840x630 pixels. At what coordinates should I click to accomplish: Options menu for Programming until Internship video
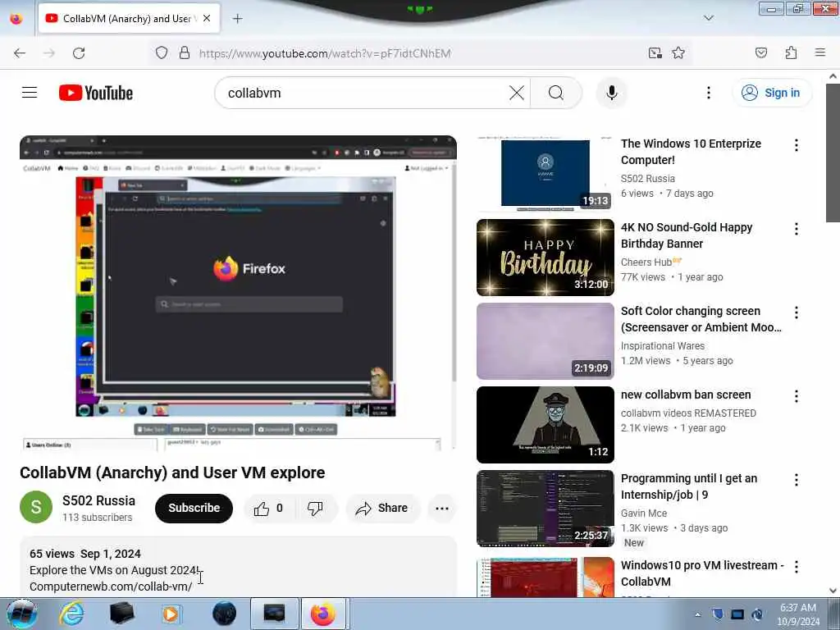pos(796,480)
